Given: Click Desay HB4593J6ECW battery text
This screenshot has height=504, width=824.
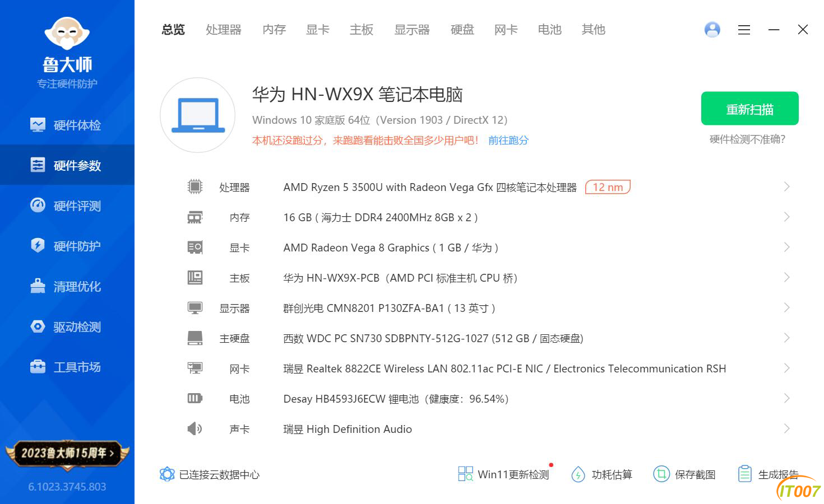Looking at the screenshot, I should click(396, 399).
